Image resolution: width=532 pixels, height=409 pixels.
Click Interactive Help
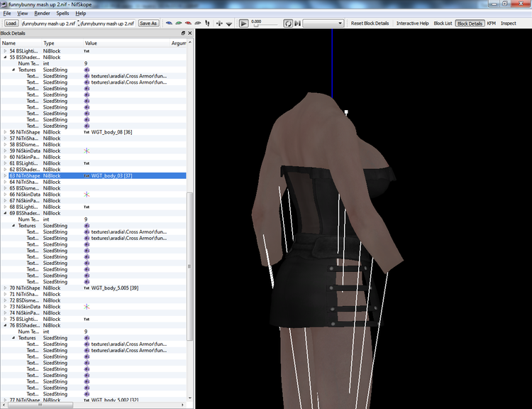[x=413, y=23]
